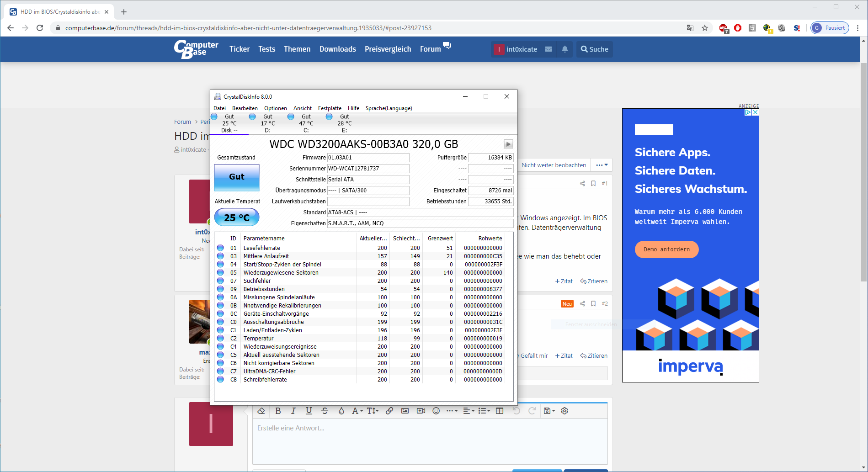Viewport: 868px width, 472px height.
Task: Select the C: disk tab showing 47 °C
Action: pyautogui.click(x=306, y=123)
